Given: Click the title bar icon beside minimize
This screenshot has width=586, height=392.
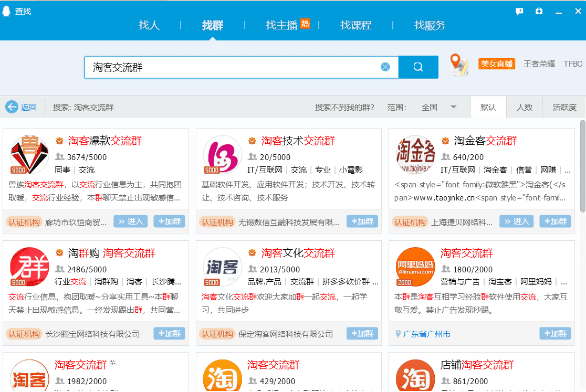Looking at the screenshot, I should (539, 11).
